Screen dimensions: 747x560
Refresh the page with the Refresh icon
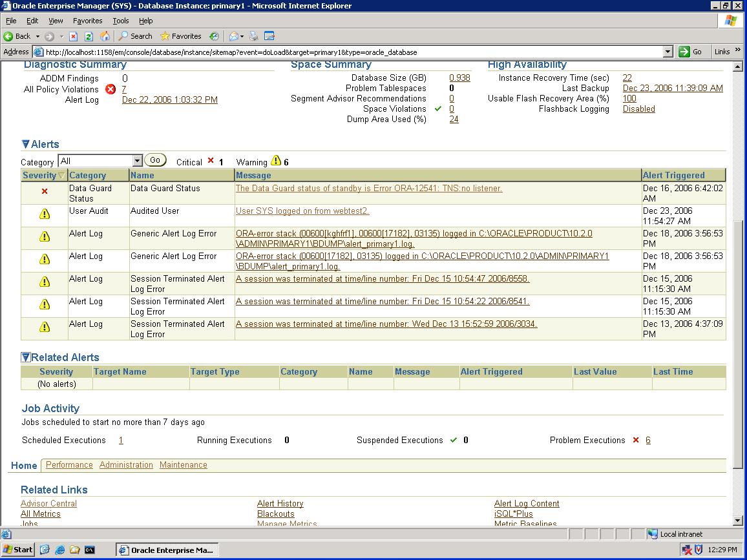tap(89, 36)
